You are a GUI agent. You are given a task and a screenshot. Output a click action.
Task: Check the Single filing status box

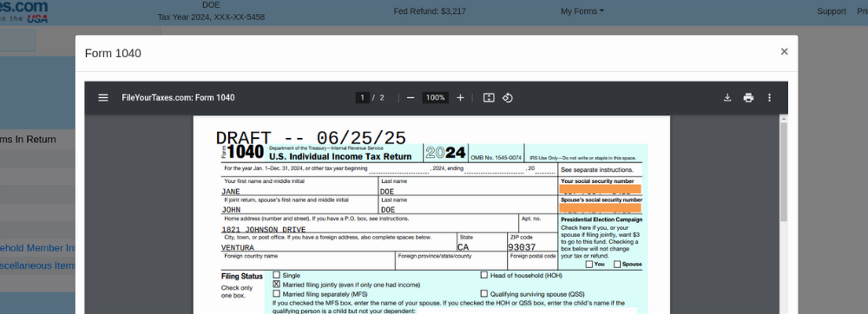click(276, 275)
